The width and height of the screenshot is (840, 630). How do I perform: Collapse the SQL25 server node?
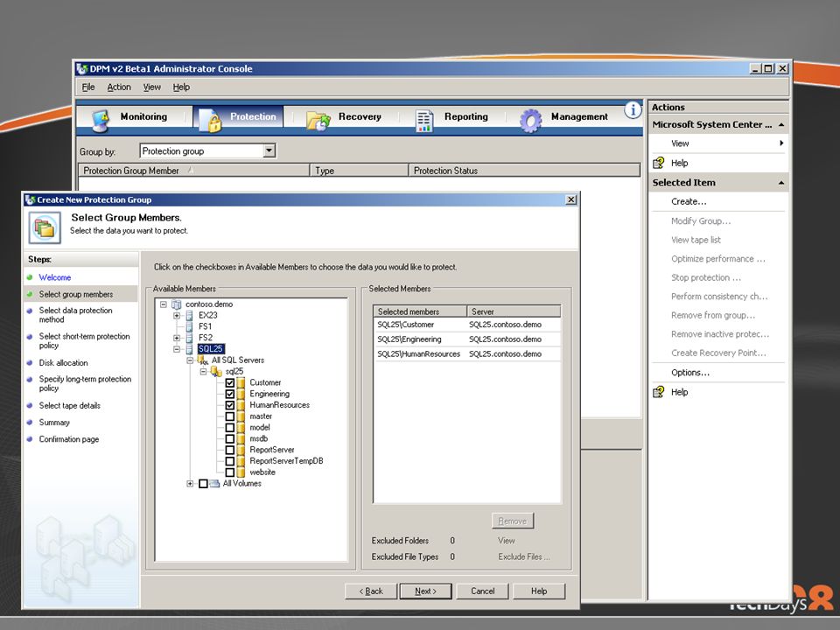tap(176, 349)
